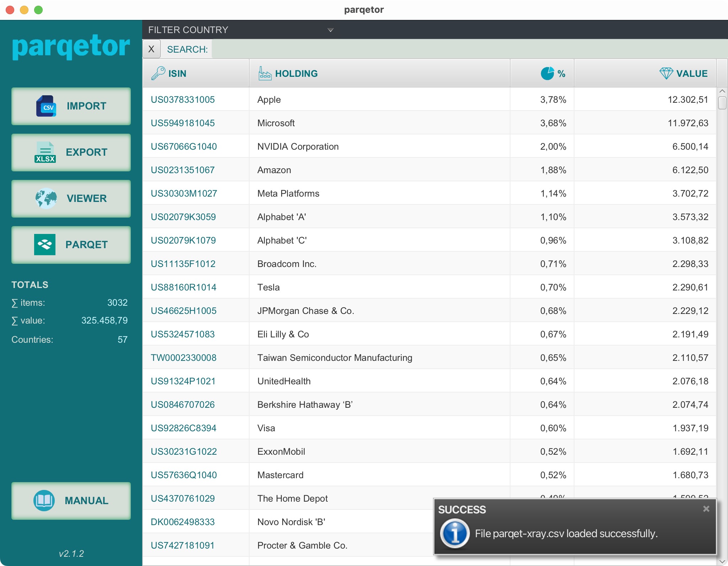Expand country filter via chevron arrow

[331, 30]
